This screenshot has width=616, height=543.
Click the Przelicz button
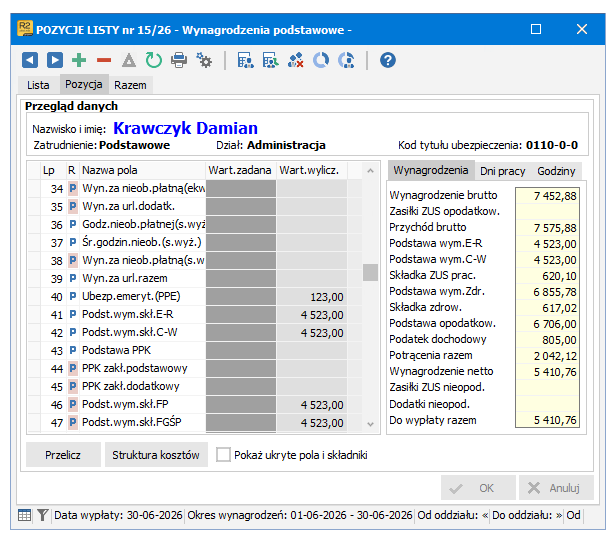coord(63,455)
